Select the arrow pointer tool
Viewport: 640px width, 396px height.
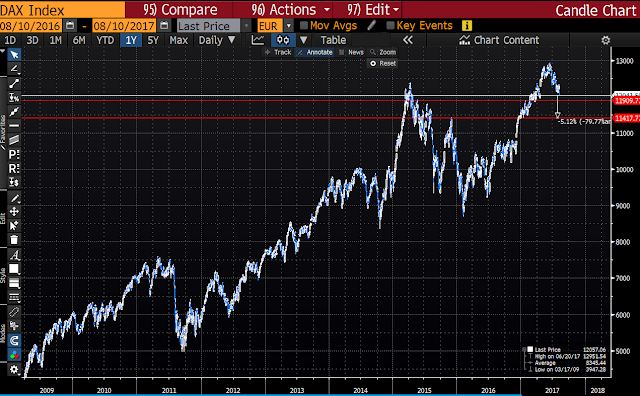(x=14, y=55)
